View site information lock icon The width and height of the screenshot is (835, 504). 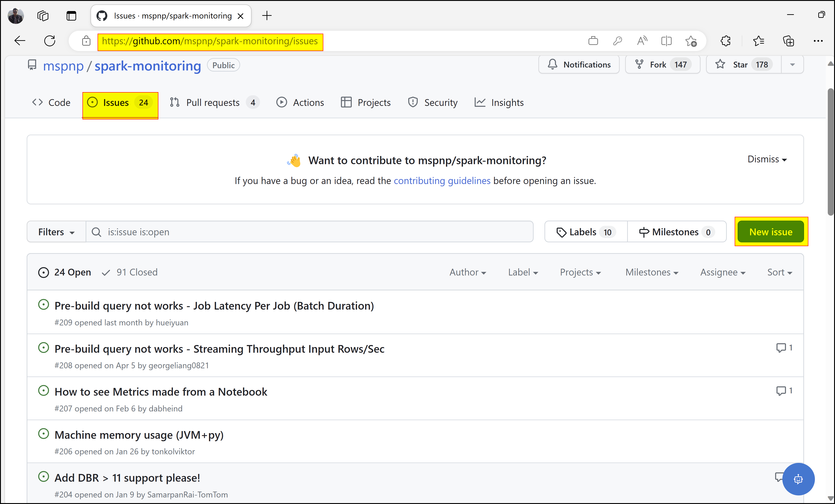pyautogui.click(x=86, y=41)
